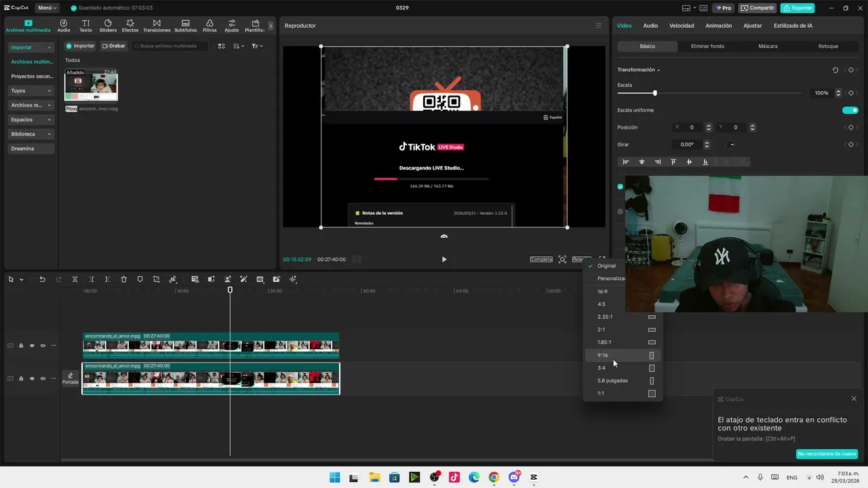Screen dimensions: 868x488
Task: Click align left icon in transform panel
Action: [x=625, y=162]
